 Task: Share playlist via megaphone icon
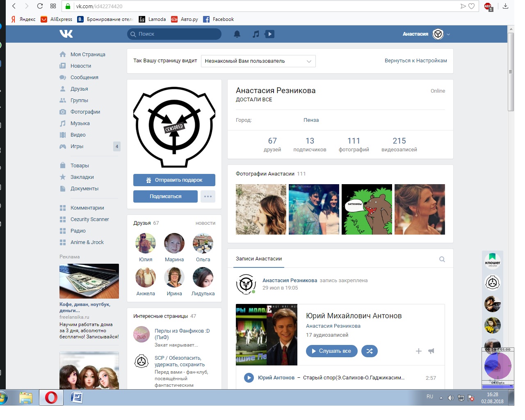[x=431, y=351]
